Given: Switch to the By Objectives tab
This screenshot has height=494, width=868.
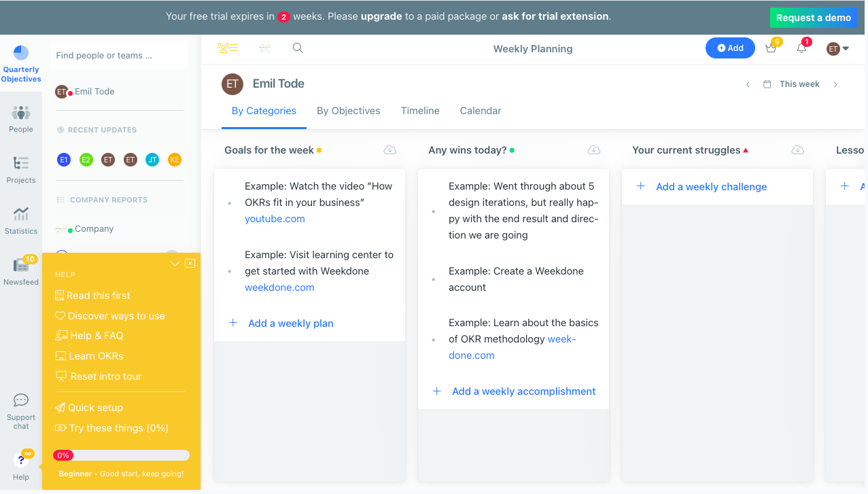Looking at the screenshot, I should pos(349,111).
